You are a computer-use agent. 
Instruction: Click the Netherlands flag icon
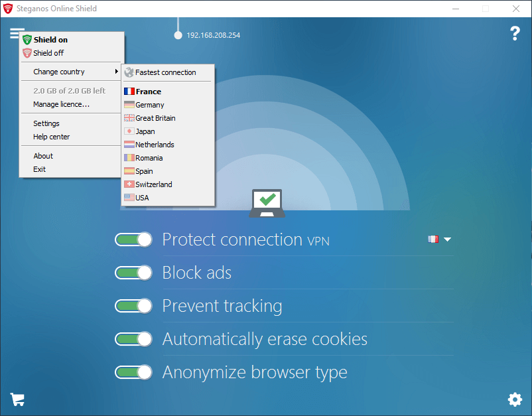[129, 145]
